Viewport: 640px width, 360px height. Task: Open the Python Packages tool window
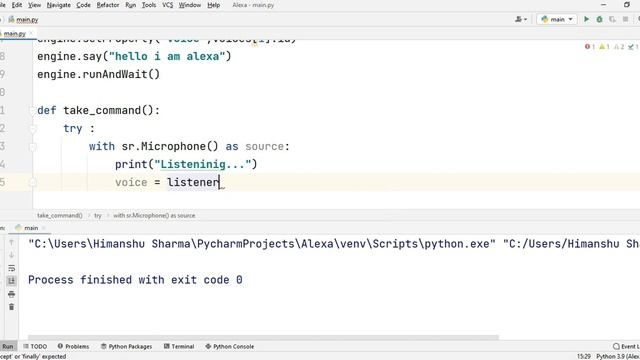pos(127,346)
